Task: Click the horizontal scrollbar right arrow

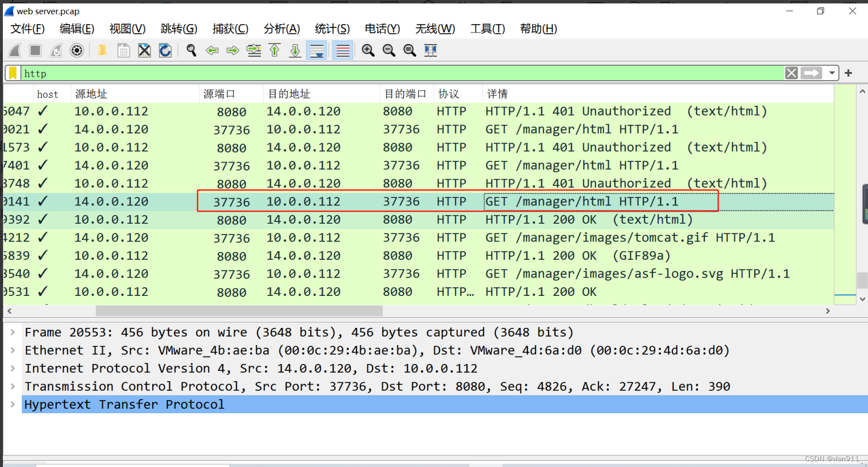Action: tap(827, 311)
